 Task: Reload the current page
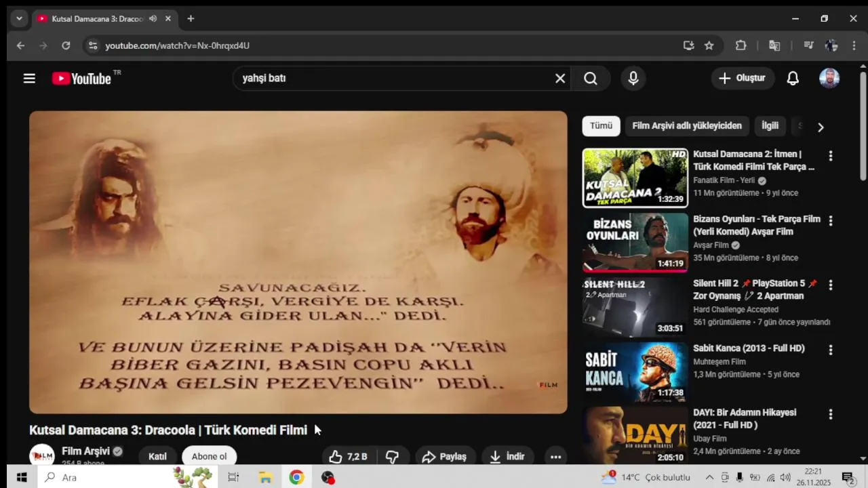click(66, 45)
